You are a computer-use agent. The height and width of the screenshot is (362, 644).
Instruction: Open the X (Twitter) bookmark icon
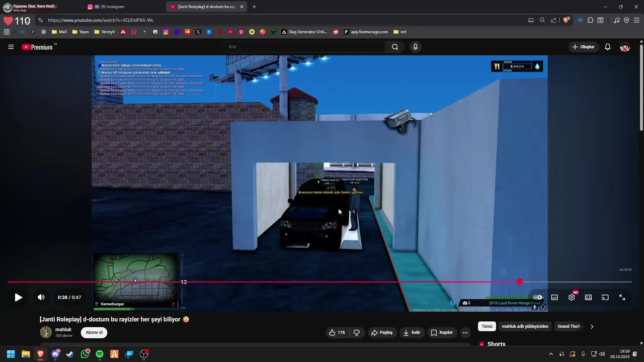(198, 32)
